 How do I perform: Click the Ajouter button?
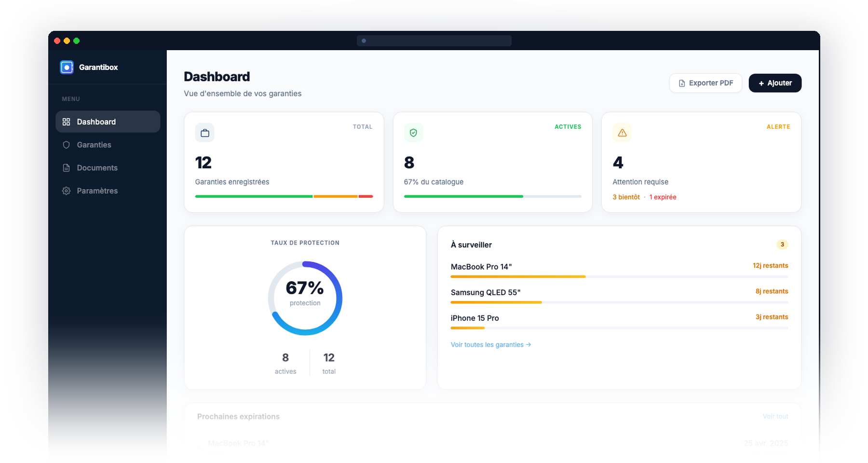click(775, 83)
